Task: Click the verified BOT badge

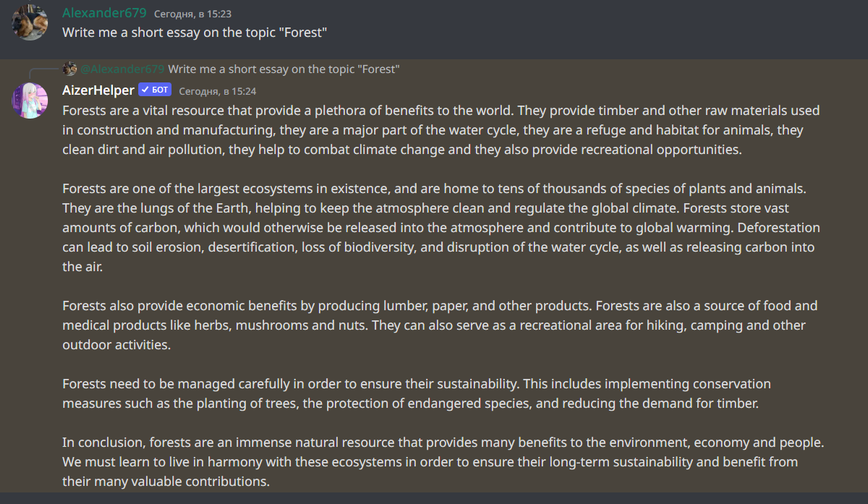Action: [x=155, y=90]
